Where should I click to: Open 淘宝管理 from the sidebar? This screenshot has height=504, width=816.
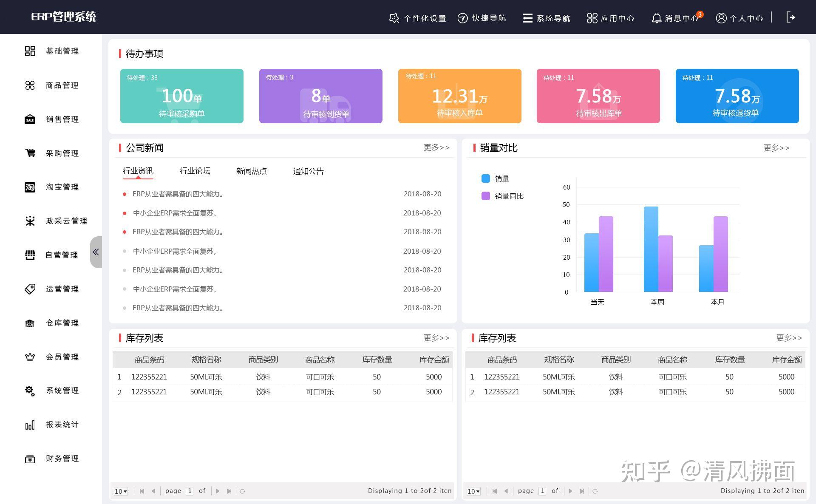[x=30, y=187]
